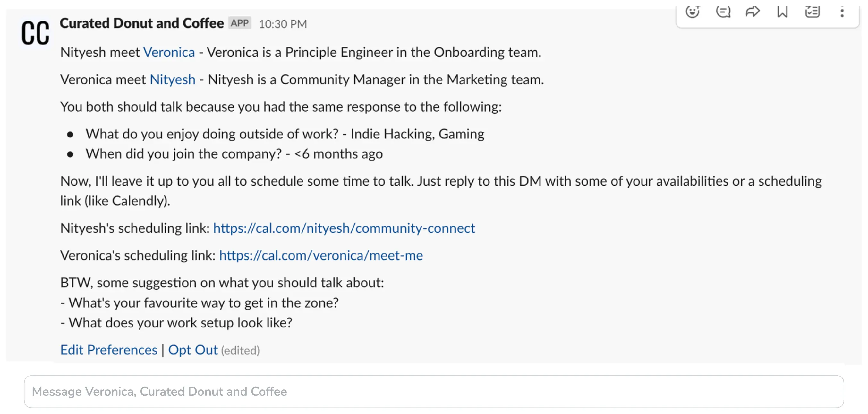The height and width of the screenshot is (414, 868).
Task: Toggle the bookmark/save message icon
Action: [x=783, y=11]
